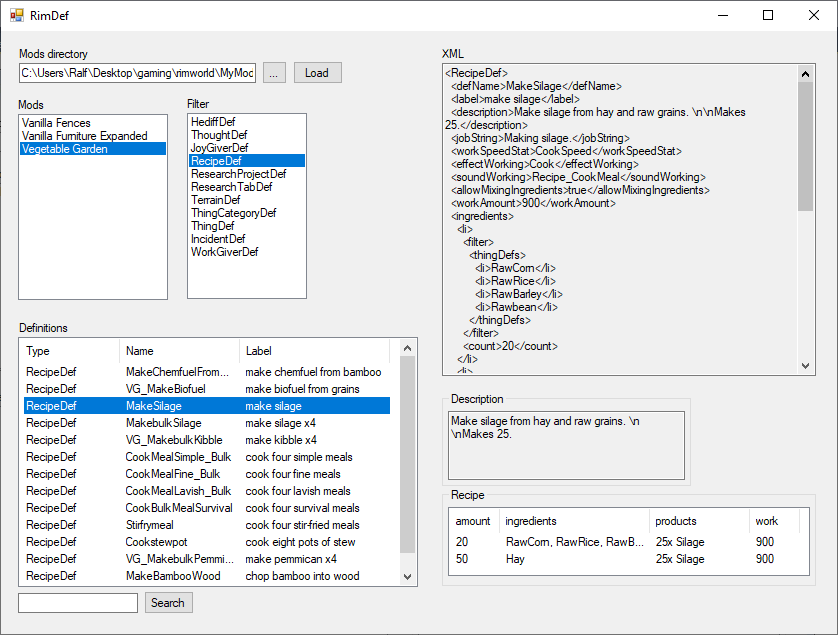Select the recipe row with RawCorn ingredients

tap(628, 541)
